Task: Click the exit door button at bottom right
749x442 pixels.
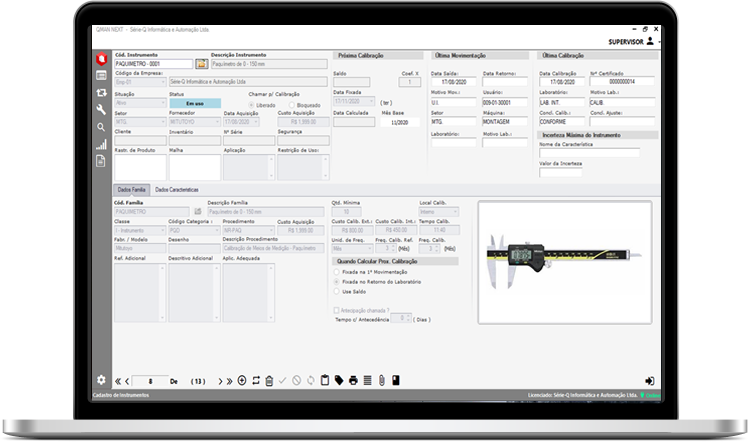Action: 650,381
